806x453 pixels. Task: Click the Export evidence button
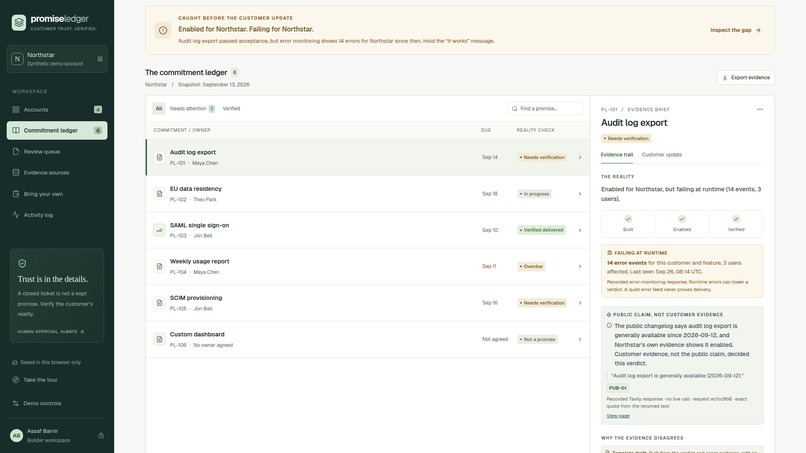pyautogui.click(x=746, y=78)
